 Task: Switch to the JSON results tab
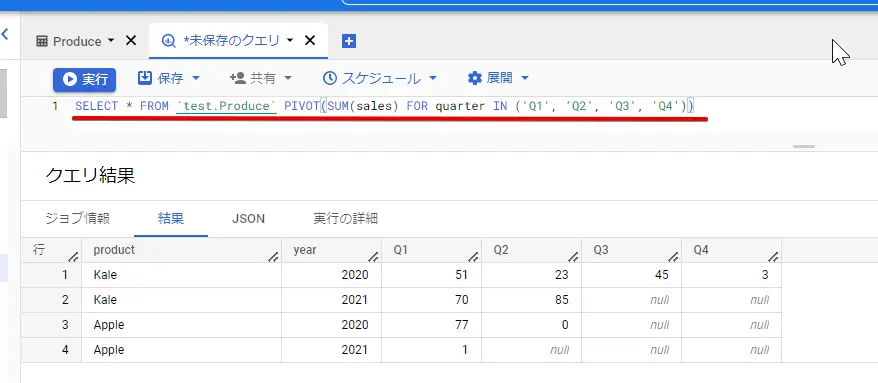(x=248, y=218)
